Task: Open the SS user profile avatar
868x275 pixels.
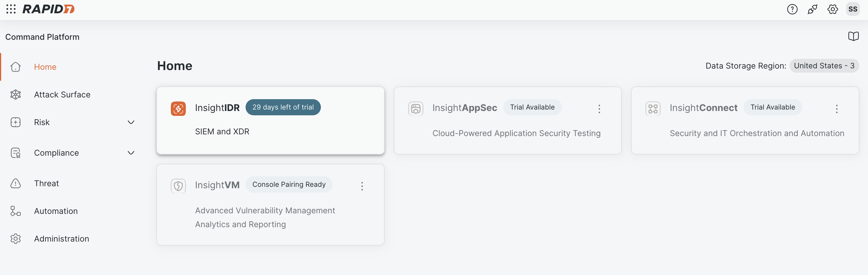Action: (852, 9)
